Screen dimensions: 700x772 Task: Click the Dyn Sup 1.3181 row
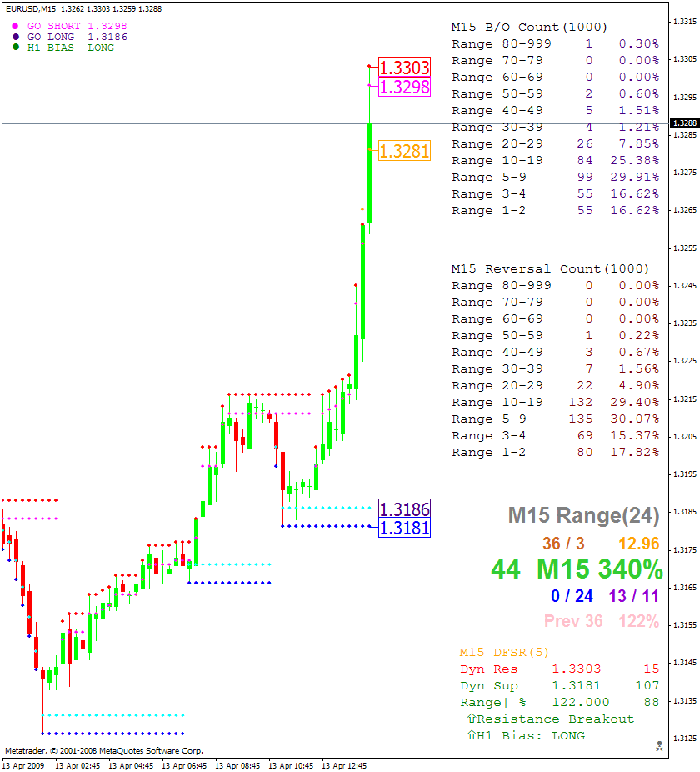(559, 686)
